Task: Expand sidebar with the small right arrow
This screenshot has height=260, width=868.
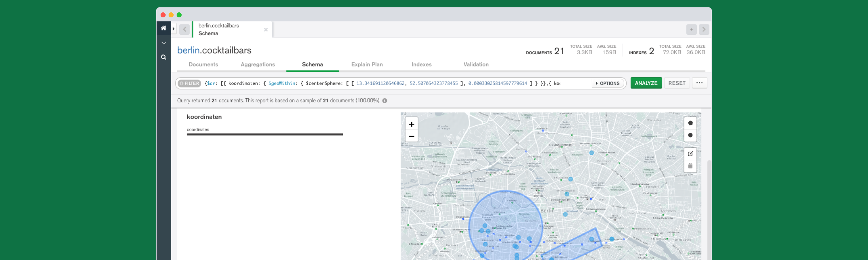Action: (174, 29)
